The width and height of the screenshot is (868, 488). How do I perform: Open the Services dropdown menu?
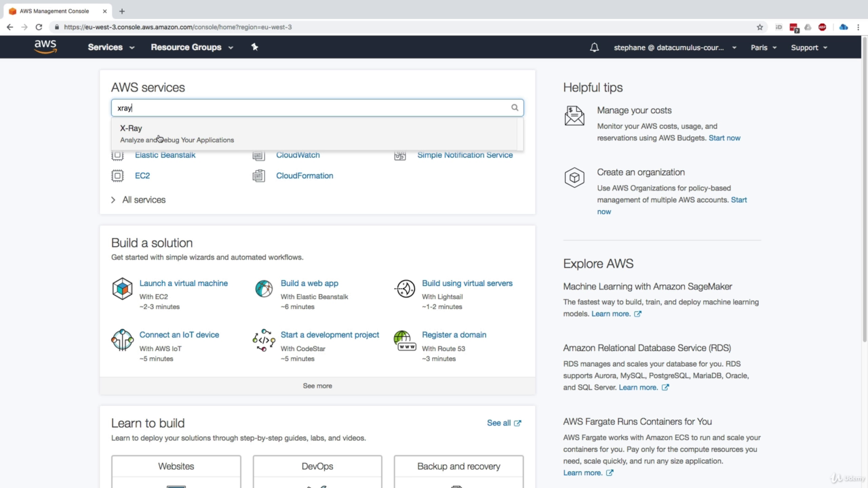coord(111,47)
